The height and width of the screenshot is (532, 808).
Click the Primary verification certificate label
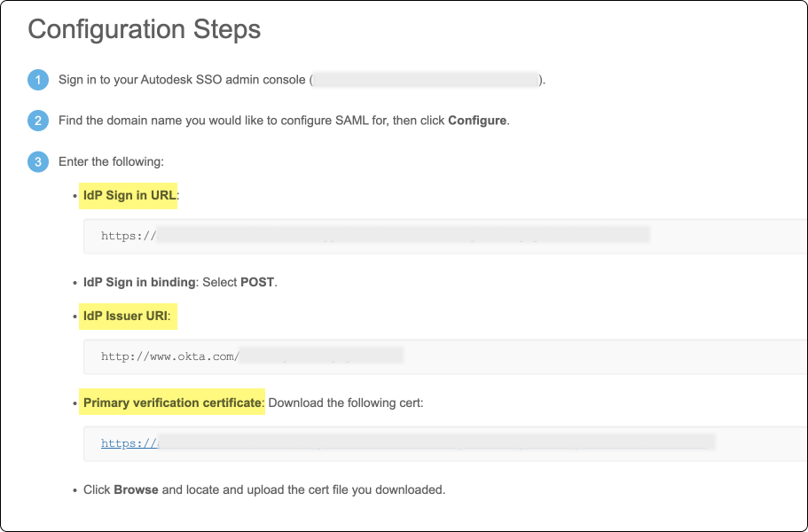(173, 403)
